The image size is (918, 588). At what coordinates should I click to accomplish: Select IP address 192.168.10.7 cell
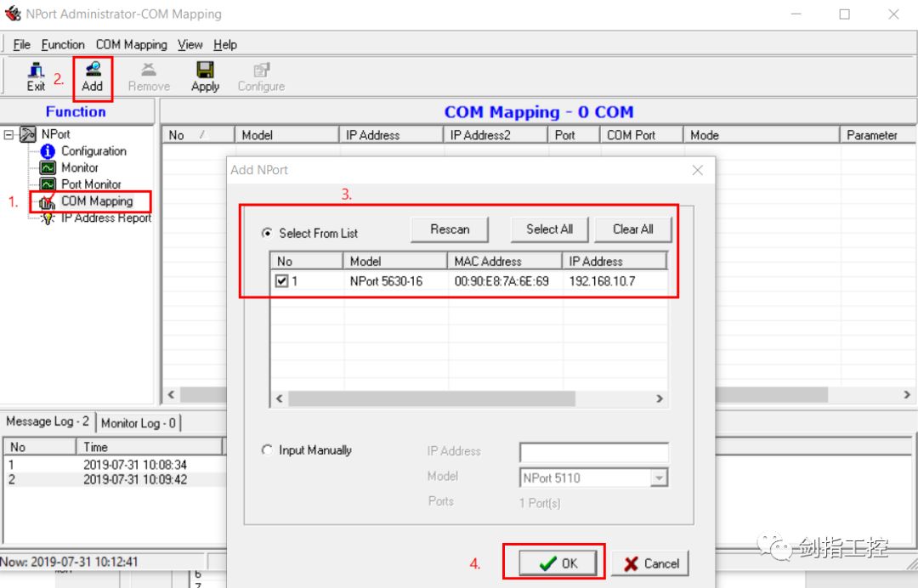(x=602, y=281)
